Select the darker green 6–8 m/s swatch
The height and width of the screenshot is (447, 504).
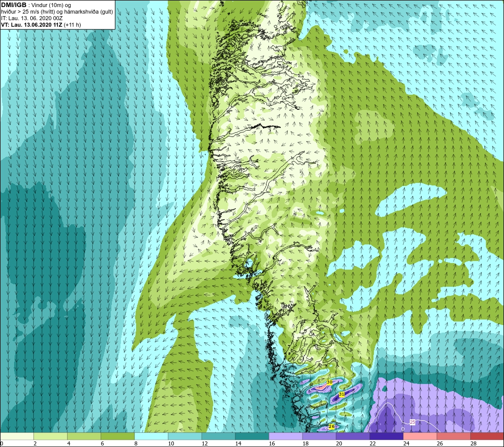[x=117, y=436]
